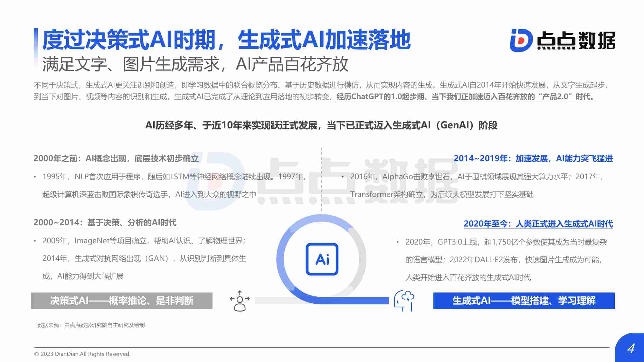
Task: Click the heading 2020年至今：人类正式进入生成式AI时代
Action: pyautogui.click(x=538, y=224)
